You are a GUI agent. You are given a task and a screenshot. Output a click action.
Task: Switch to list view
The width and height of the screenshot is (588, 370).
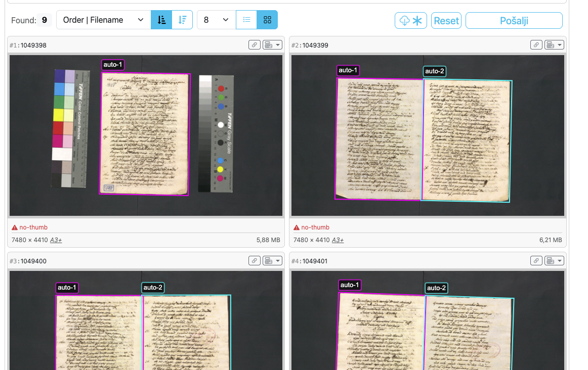pos(246,20)
